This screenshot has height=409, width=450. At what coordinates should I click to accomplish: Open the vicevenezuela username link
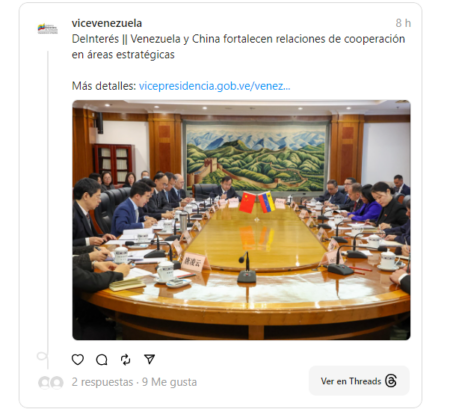(x=107, y=23)
